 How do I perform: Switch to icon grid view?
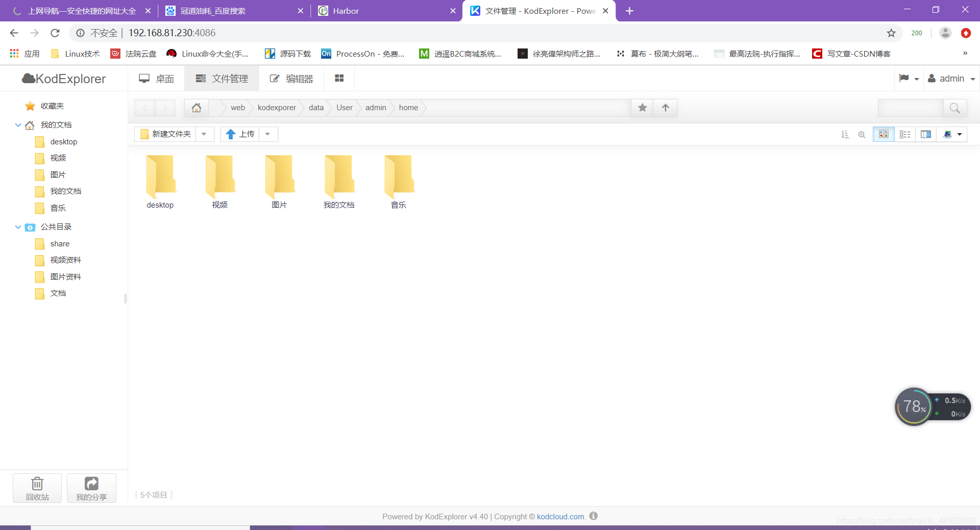point(884,134)
